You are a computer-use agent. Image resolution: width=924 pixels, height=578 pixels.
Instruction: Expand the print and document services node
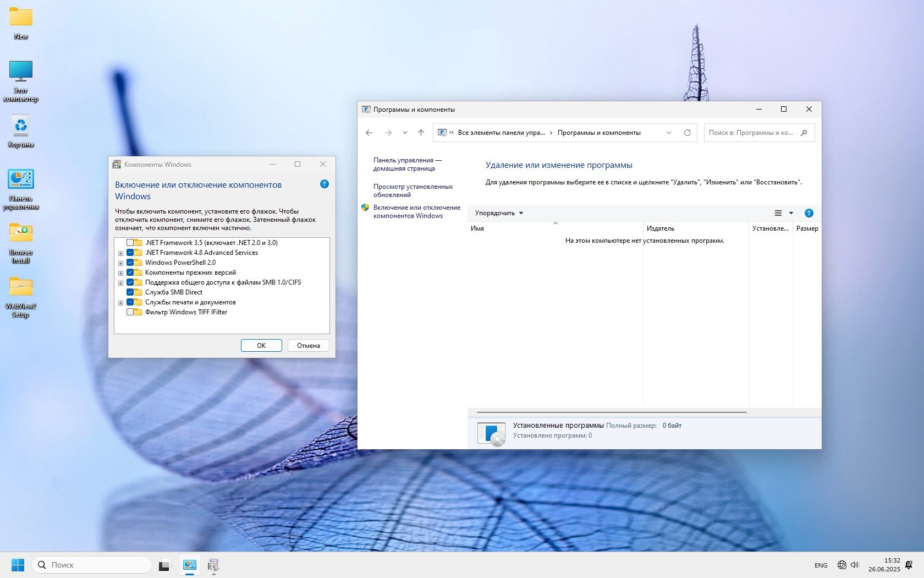click(120, 303)
